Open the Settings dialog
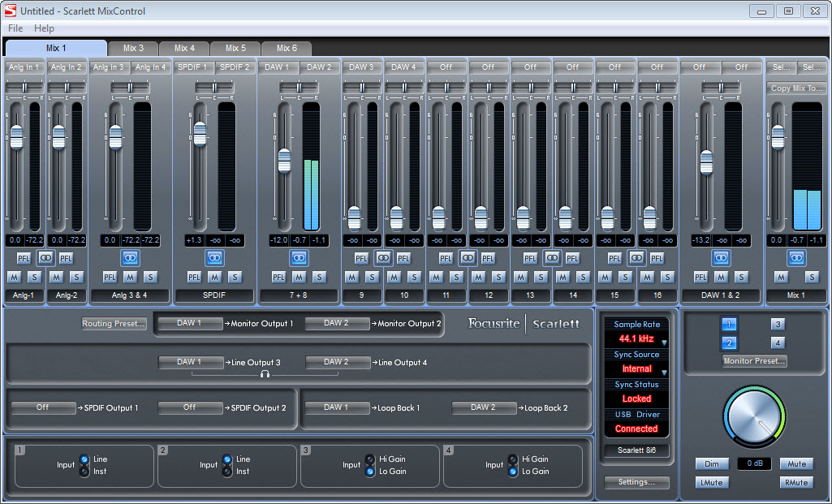832x504 pixels. point(636,482)
